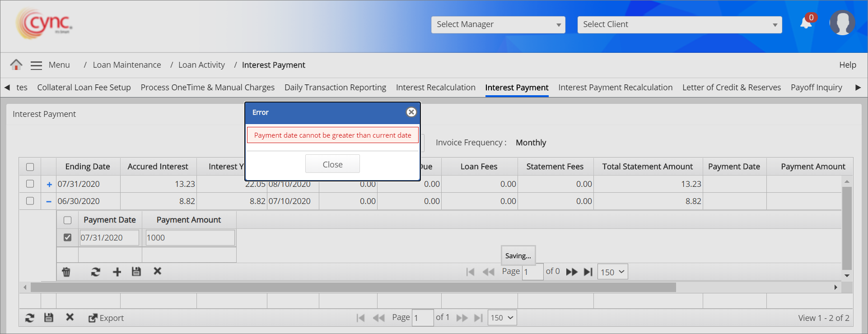Click the add row plus icon in subgrid
Screen dimensions: 868x334
117,272
